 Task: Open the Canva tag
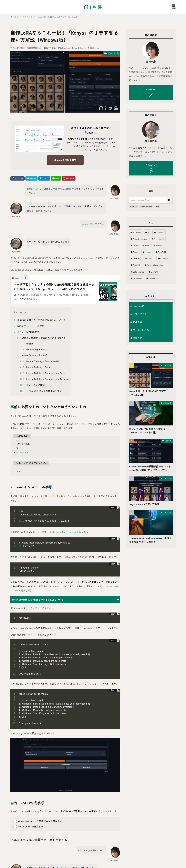[x=134, y=252]
